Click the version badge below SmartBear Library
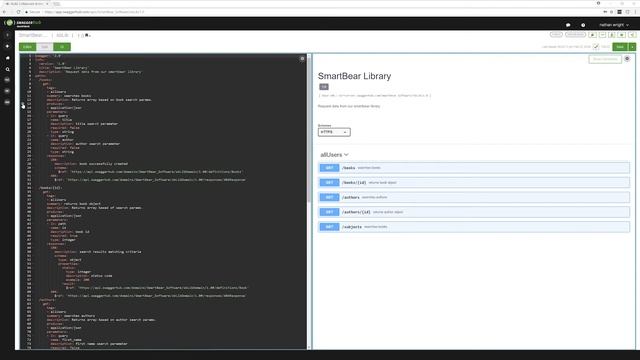The image size is (640, 360). 324,87
